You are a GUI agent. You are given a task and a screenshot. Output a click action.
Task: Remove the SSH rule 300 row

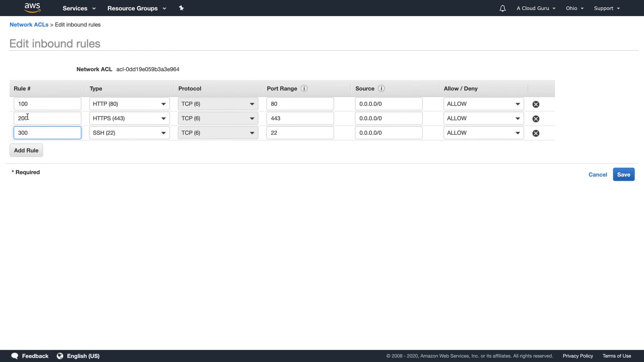(x=536, y=133)
